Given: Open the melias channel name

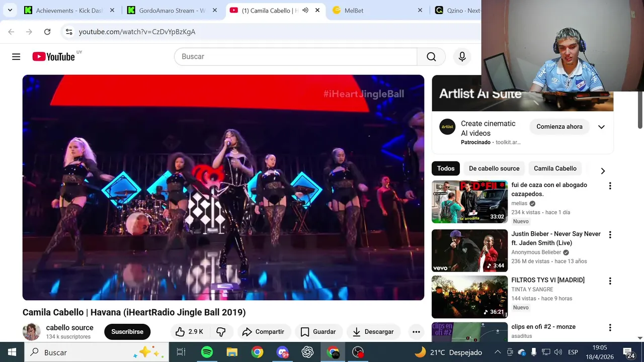Looking at the screenshot, I should 519,204.
